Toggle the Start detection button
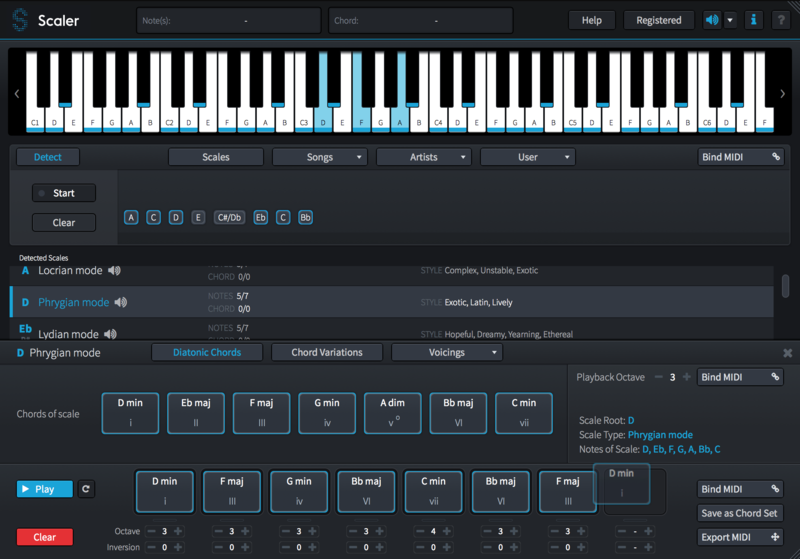800x559 pixels. 63,193
